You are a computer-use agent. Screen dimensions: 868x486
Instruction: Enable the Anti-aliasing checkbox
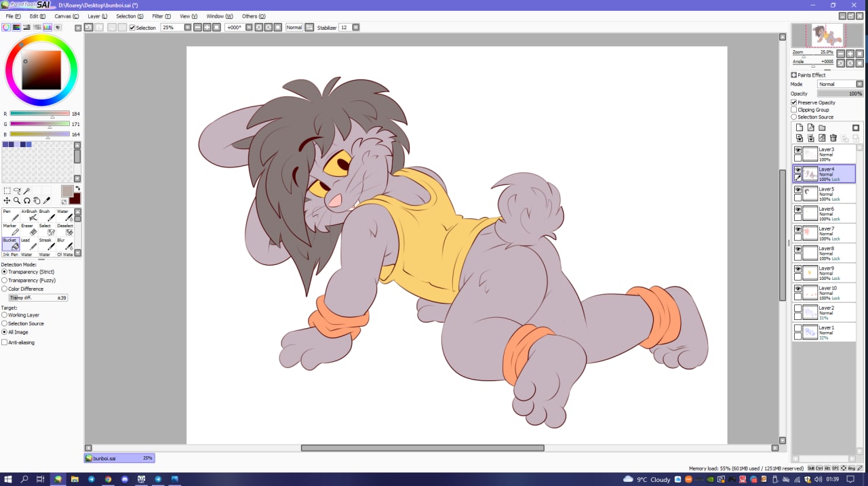coord(5,342)
